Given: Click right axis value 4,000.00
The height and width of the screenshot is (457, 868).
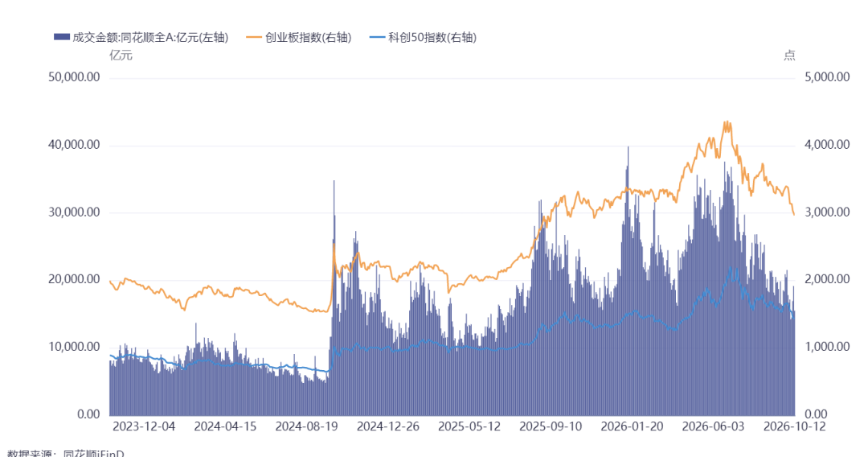Looking at the screenshot, I should click(x=827, y=145).
